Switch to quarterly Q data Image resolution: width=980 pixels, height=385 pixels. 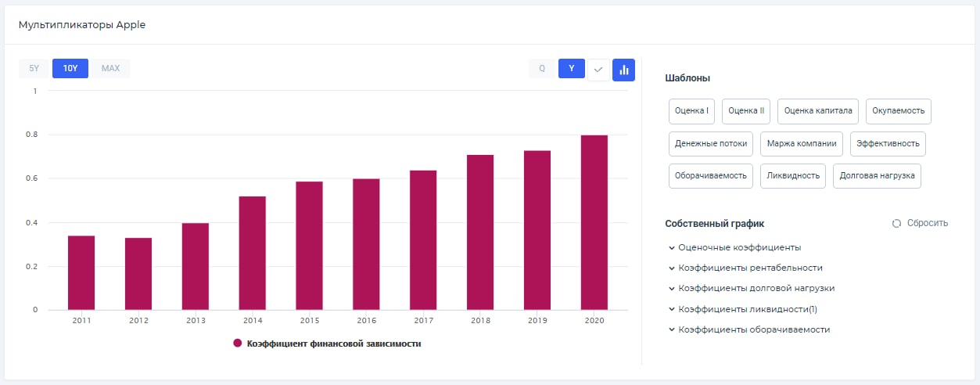coord(542,68)
